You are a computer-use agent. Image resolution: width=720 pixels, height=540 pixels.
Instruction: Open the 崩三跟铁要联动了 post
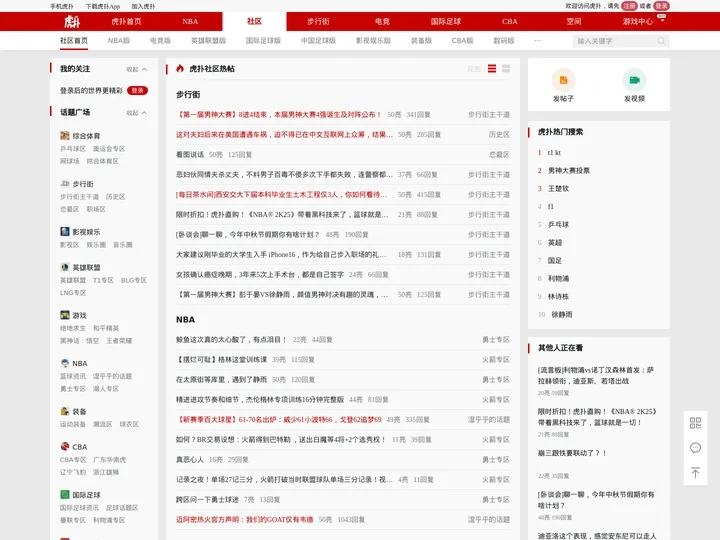(572, 453)
